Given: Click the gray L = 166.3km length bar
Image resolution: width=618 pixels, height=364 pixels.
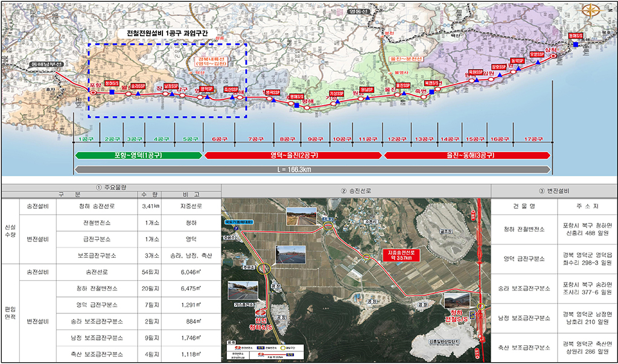Looking at the screenshot, I should (312, 170).
